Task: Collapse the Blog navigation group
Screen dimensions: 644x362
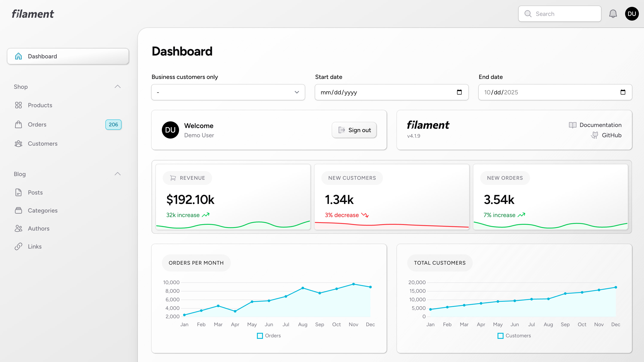Action: 117,174
